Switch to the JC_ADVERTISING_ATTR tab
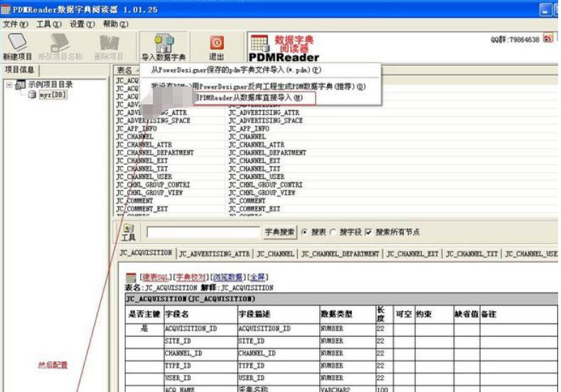Screen dimensions: 561x392 [x=215, y=254]
